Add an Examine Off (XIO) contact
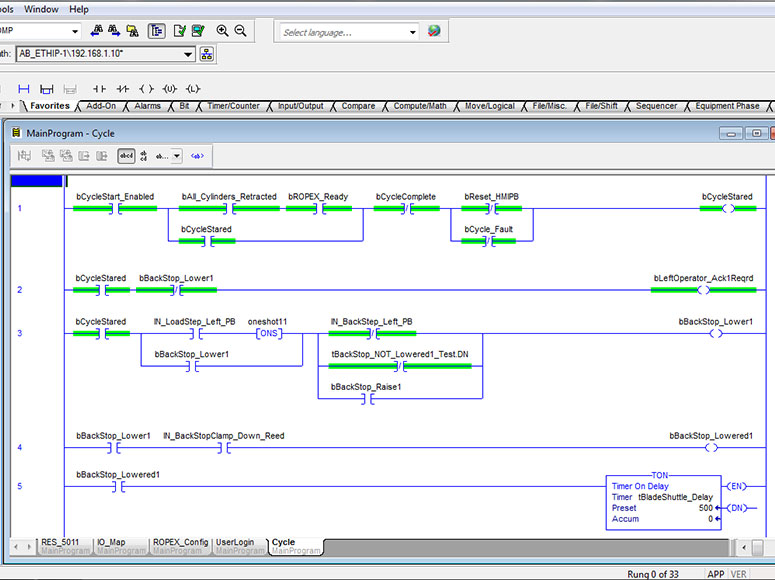Screen dimensions: 775x580 (x=123, y=89)
